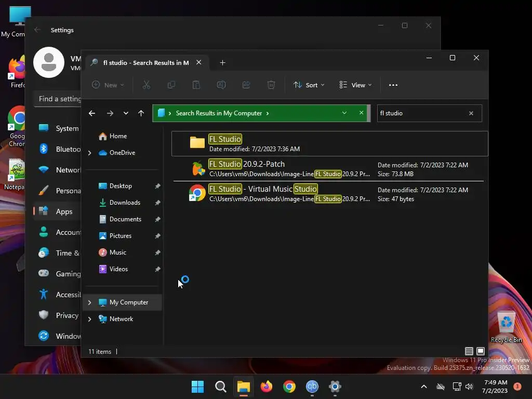This screenshot has height=399, width=532.
Task: Open the Windows Start button
Action: (x=197, y=387)
